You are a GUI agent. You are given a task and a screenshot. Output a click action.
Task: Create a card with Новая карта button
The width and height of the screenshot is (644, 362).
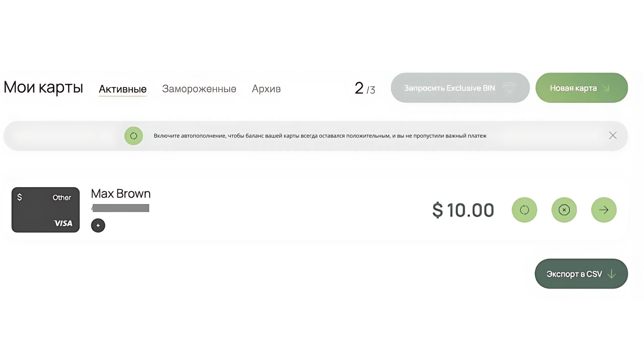click(x=581, y=88)
